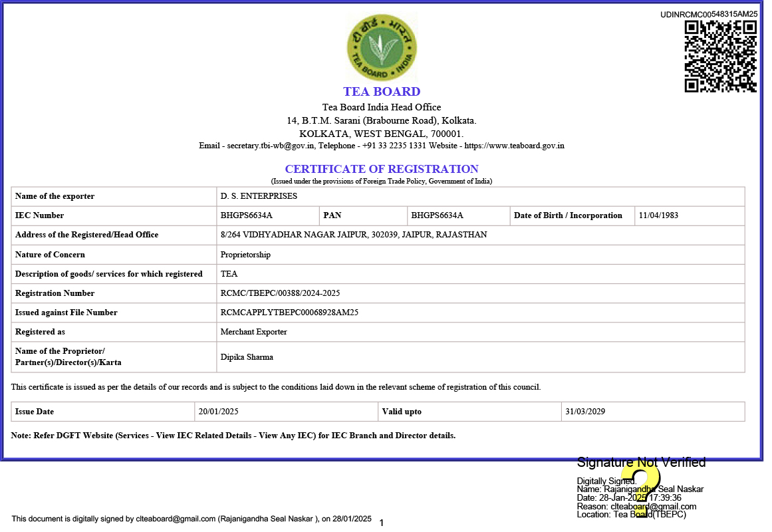Screen dimensions: 772x532
Task: Click the 'Note: Refer DGFT Website' line
Action: click(x=233, y=436)
